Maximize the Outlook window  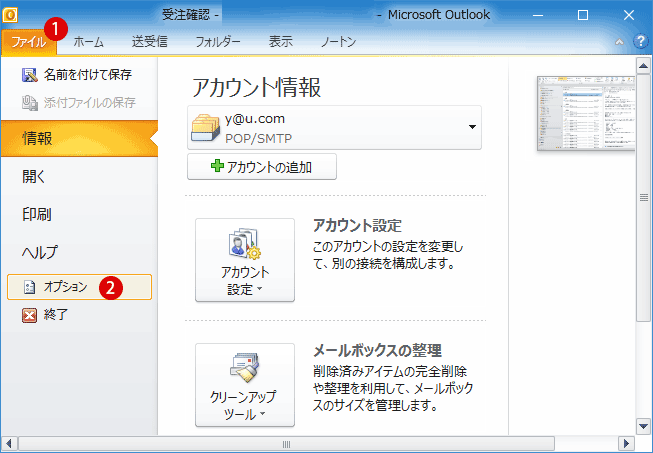coord(583,15)
